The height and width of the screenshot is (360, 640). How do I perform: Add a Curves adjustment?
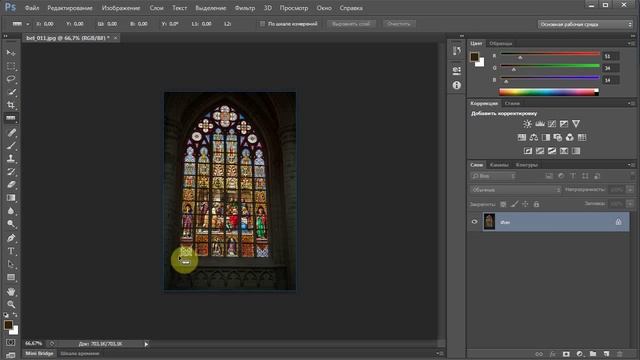552,124
